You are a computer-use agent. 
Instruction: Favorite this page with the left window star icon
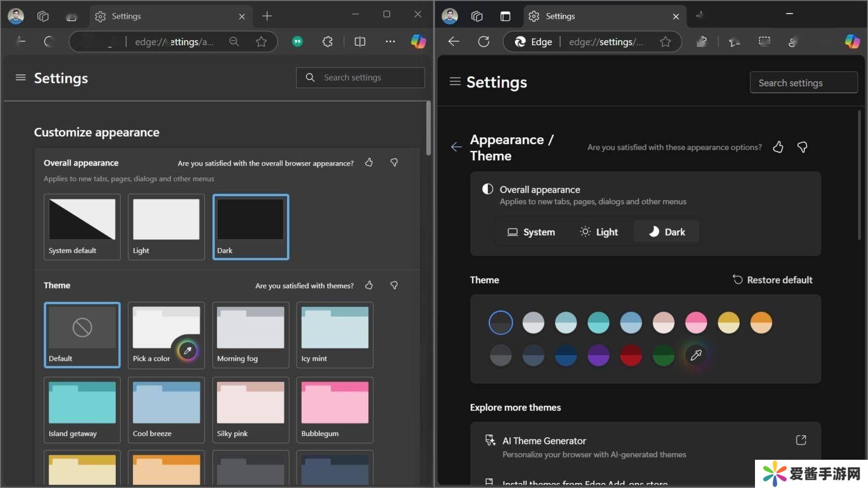click(x=261, y=41)
